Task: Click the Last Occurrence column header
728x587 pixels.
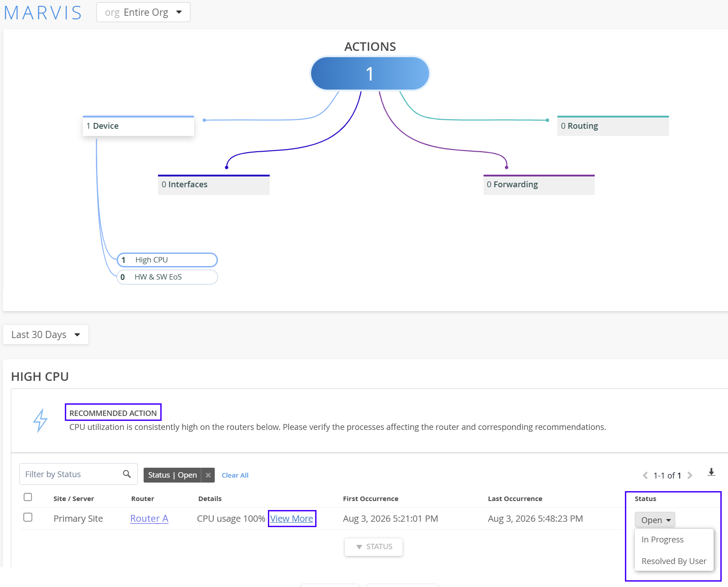Action: pos(515,499)
